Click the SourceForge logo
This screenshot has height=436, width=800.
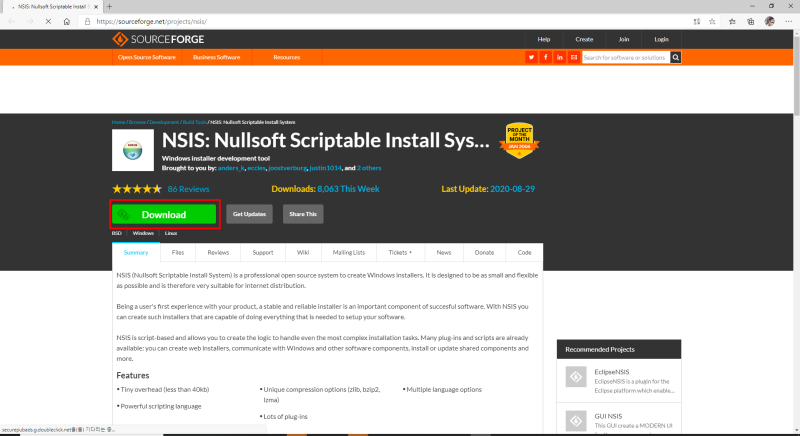click(158, 39)
